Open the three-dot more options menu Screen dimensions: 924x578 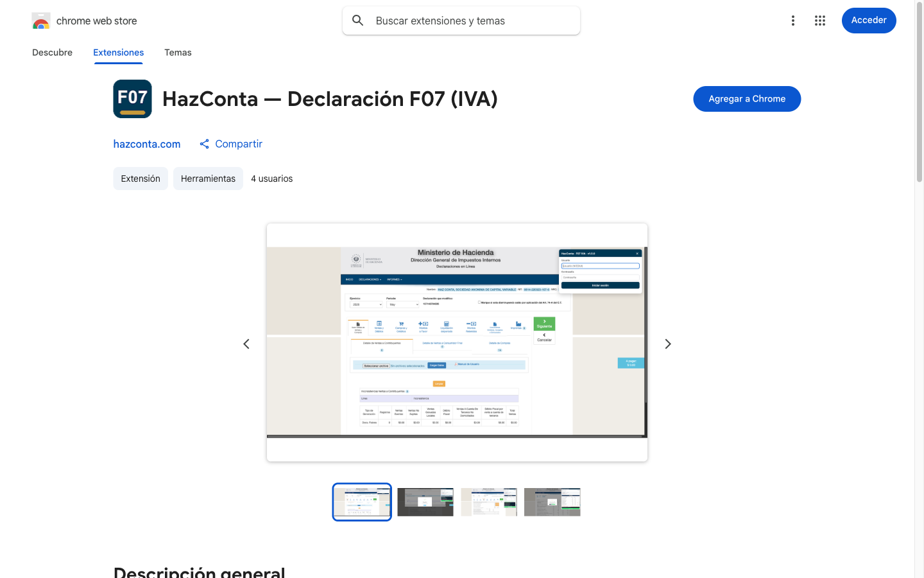[x=793, y=21]
